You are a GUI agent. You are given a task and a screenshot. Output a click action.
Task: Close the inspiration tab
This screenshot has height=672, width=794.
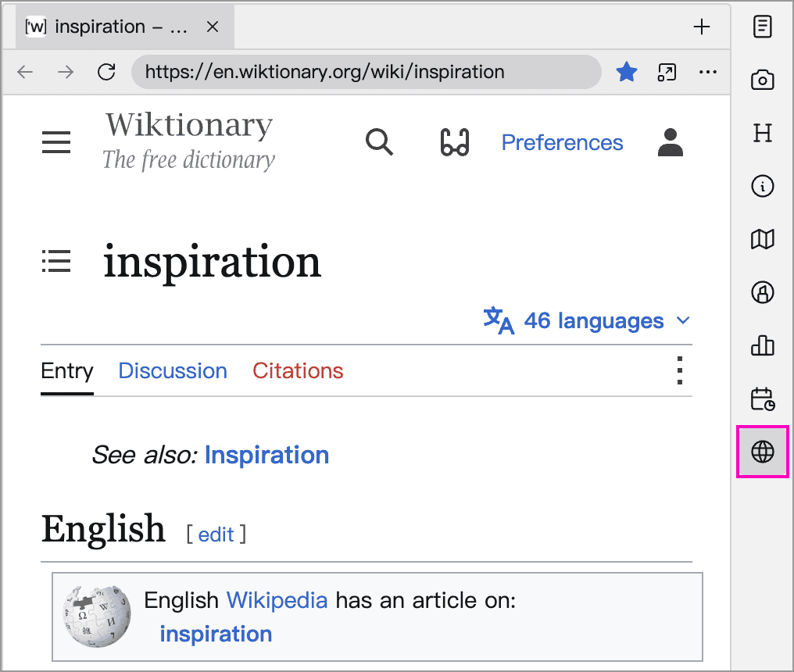213,27
